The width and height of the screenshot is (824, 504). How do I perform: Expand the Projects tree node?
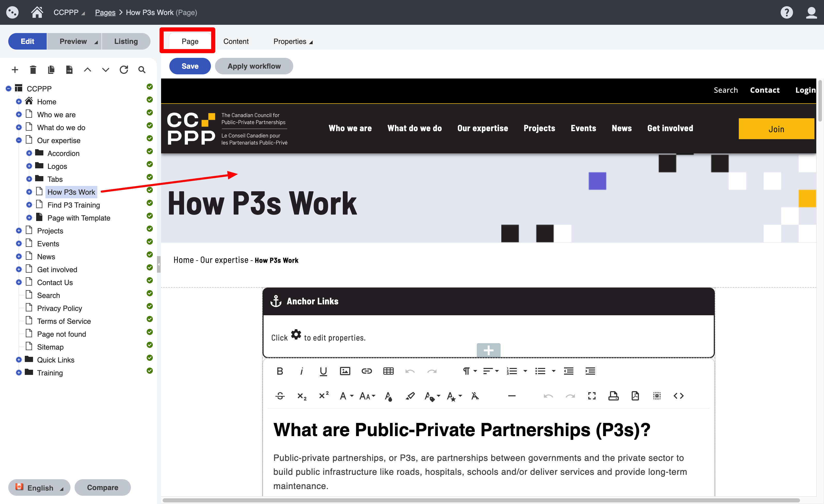tap(19, 230)
